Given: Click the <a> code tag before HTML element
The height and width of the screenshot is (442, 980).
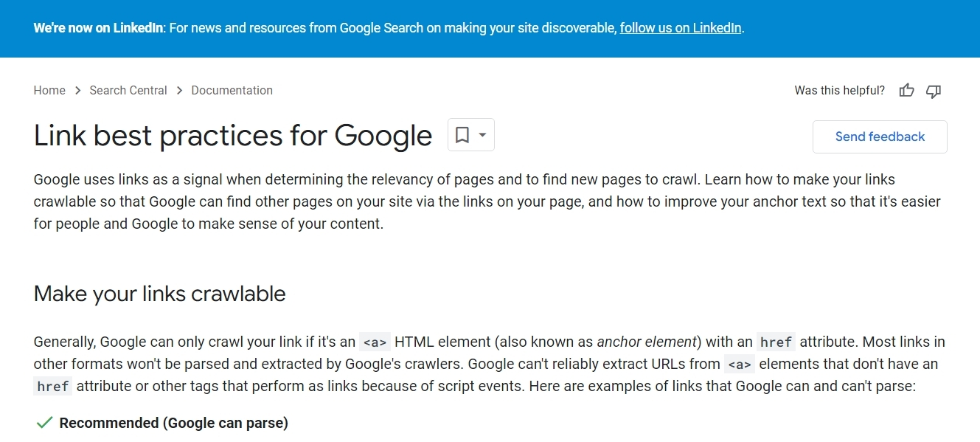Looking at the screenshot, I should (x=375, y=342).
